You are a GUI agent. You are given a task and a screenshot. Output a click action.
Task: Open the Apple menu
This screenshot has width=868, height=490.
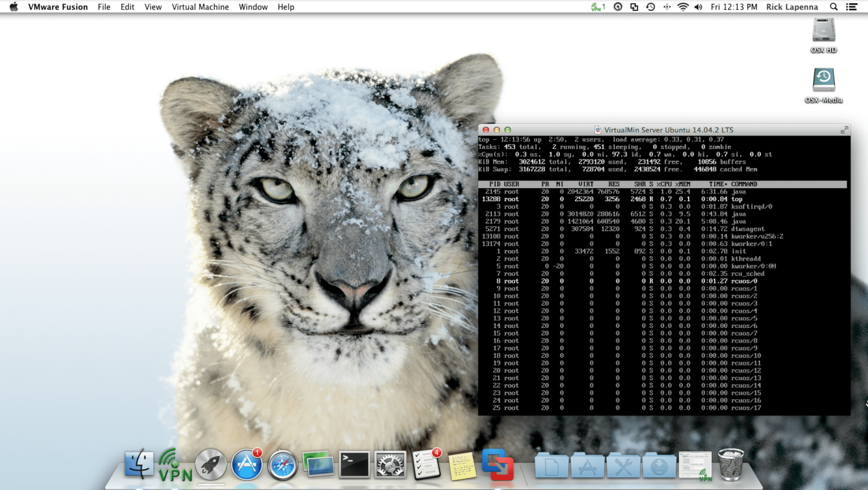pyautogui.click(x=14, y=7)
